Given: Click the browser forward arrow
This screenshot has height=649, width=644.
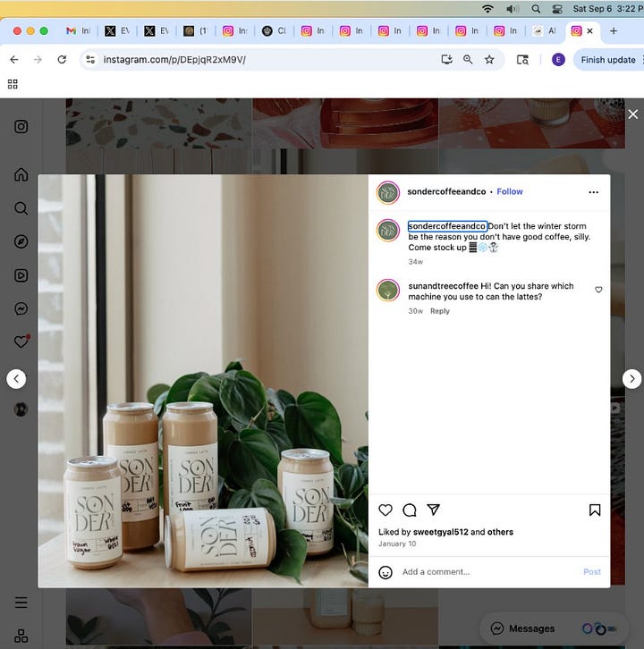Looking at the screenshot, I should tap(38, 60).
